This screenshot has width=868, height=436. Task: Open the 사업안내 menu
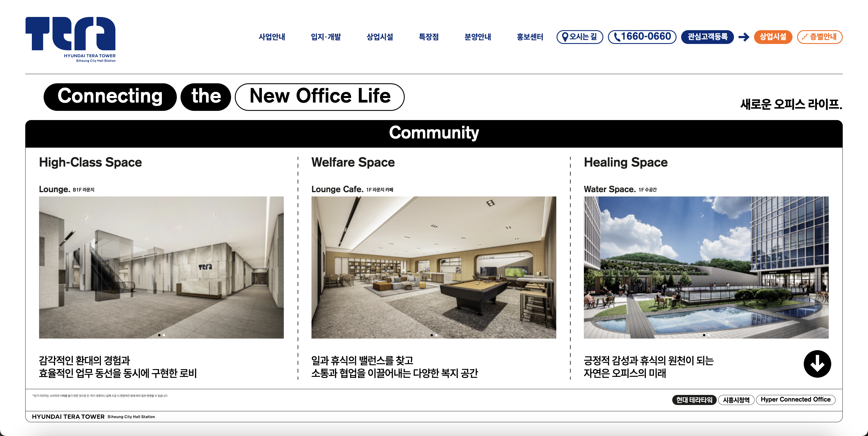pyautogui.click(x=272, y=37)
